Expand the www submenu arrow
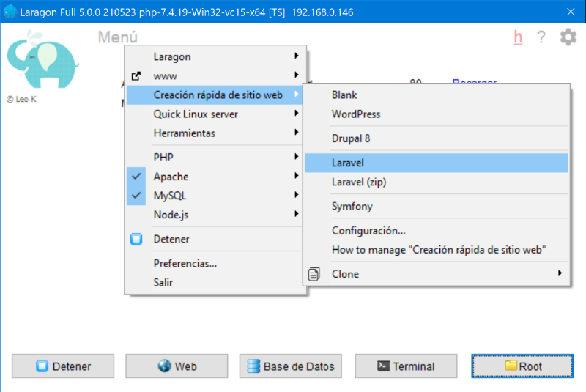 point(297,75)
